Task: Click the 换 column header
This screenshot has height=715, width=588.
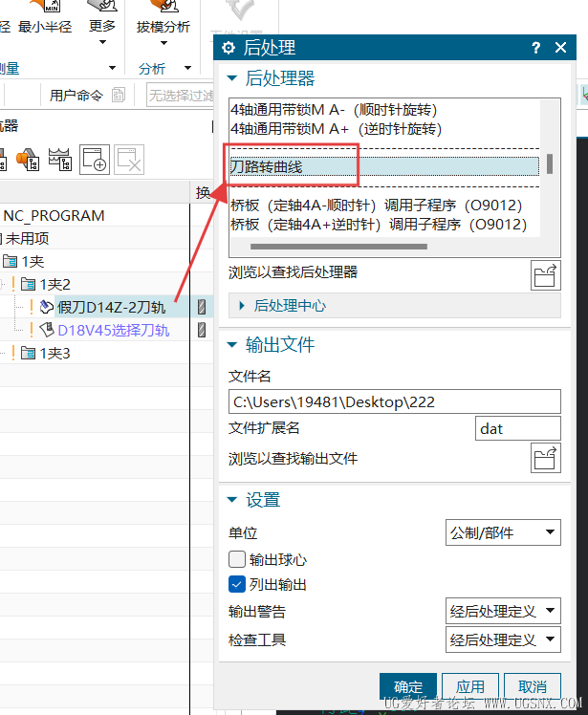Action: [203, 192]
